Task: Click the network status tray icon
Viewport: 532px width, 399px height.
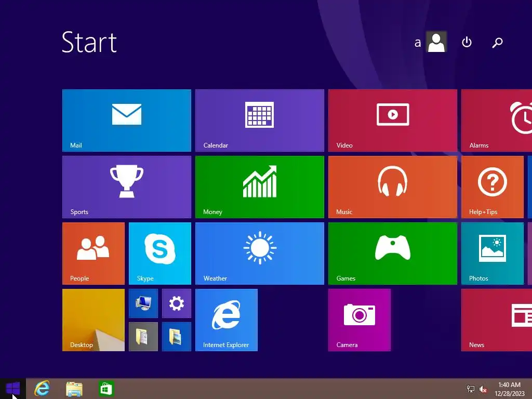Action: 470,389
